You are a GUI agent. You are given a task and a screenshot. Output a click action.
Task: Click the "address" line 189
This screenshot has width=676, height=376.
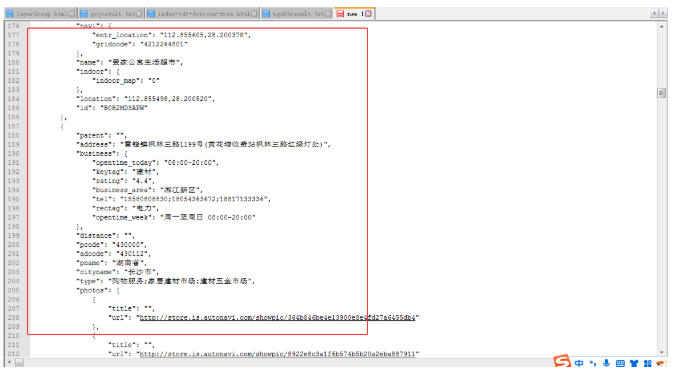click(203, 144)
